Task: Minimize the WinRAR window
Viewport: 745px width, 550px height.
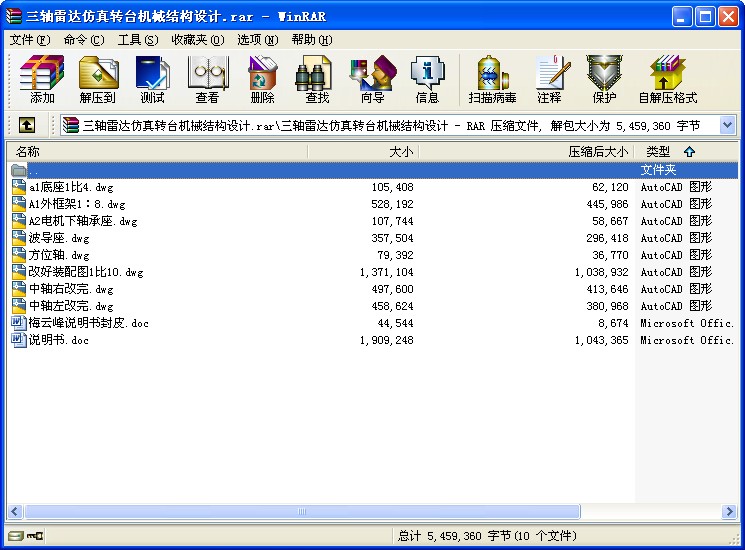Action: [682, 17]
